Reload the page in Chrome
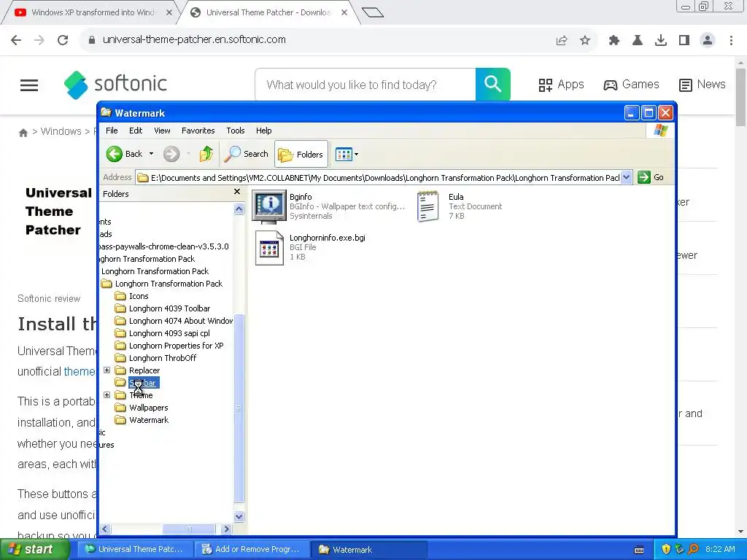This screenshot has height=560, width=747. click(63, 40)
